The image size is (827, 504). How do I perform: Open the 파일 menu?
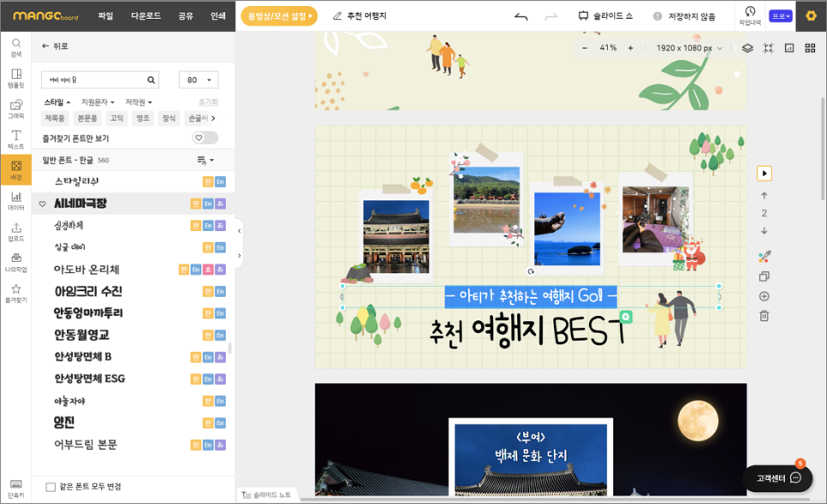[x=105, y=15]
